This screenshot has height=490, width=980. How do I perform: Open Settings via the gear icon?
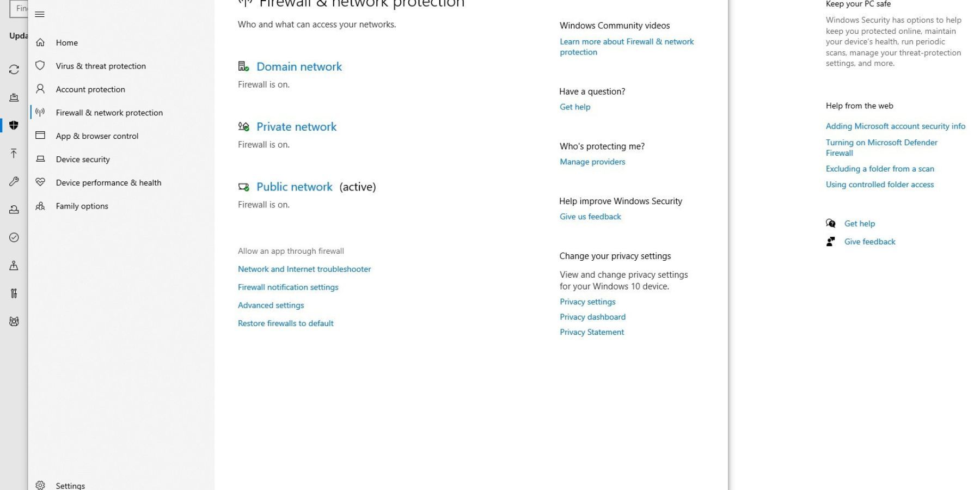coord(40,485)
